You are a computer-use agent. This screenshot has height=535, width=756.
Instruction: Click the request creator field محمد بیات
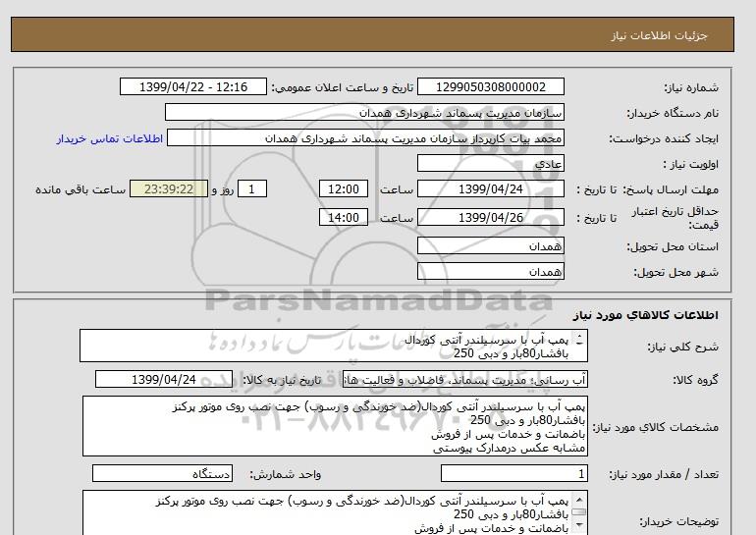[x=365, y=137]
